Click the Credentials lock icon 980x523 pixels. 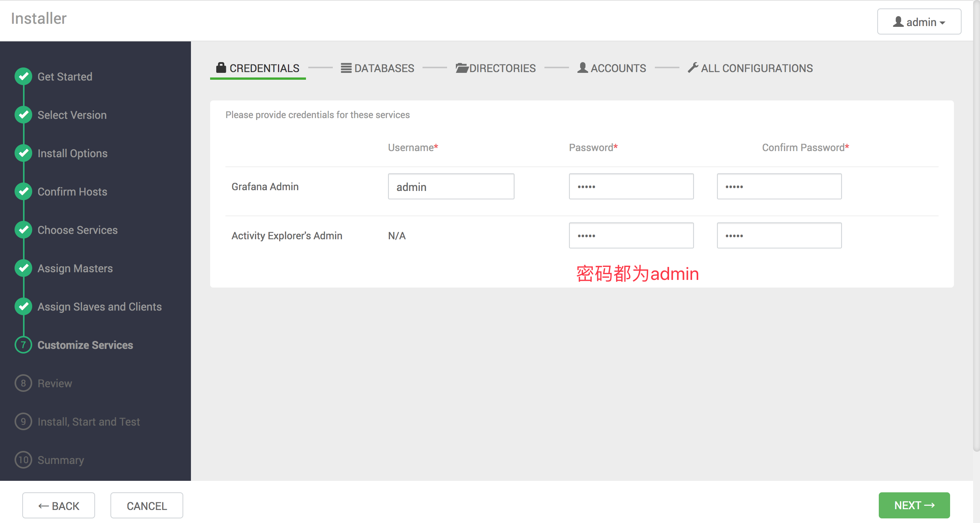(x=221, y=68)
